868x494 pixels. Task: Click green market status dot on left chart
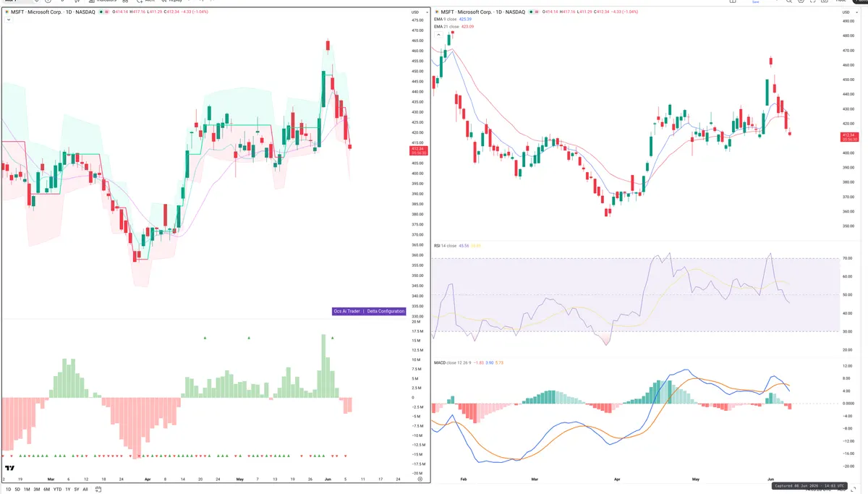click(103, 12)
